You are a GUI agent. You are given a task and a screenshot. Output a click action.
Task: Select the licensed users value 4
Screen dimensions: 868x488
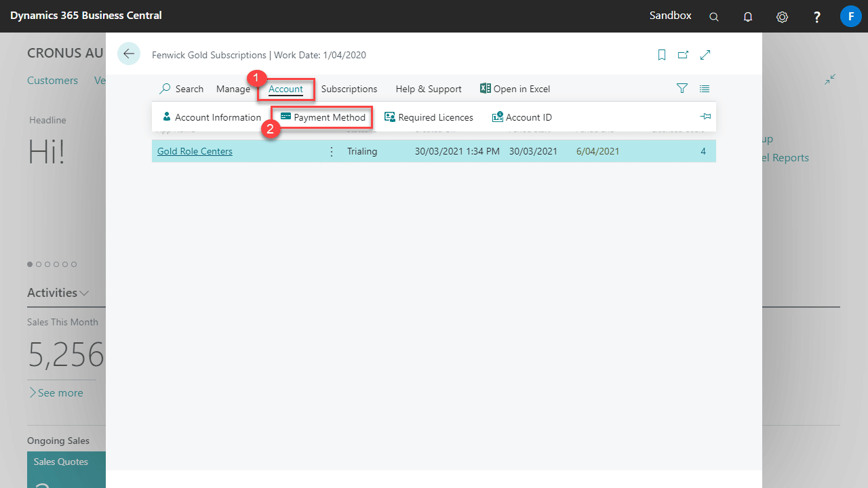coord(703,151)
